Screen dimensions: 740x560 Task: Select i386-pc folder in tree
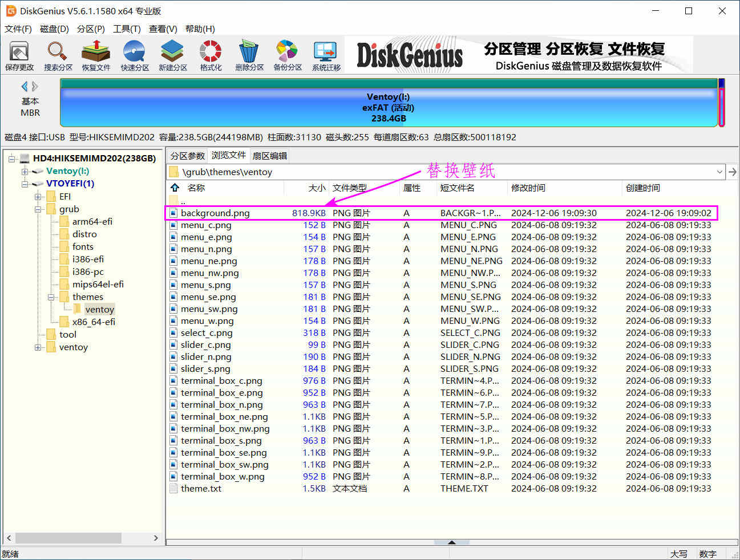(x=88, y=272)
